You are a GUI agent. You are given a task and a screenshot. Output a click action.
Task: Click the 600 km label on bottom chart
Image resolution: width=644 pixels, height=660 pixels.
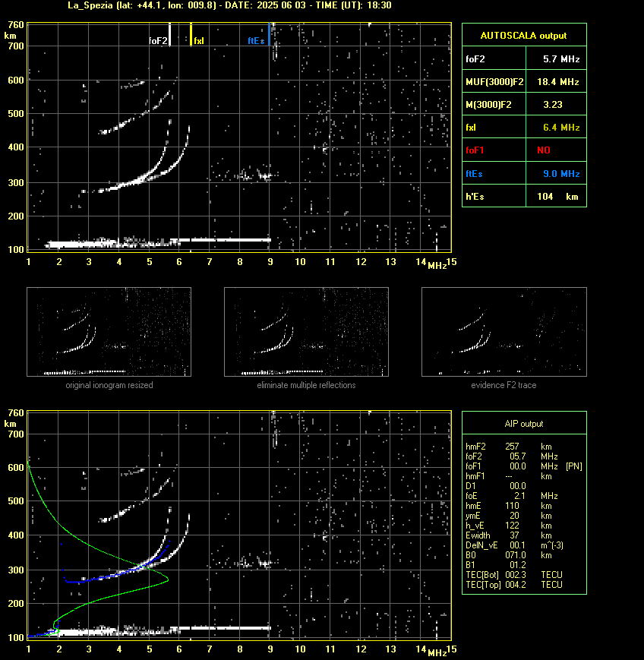[x=16, y=468]
